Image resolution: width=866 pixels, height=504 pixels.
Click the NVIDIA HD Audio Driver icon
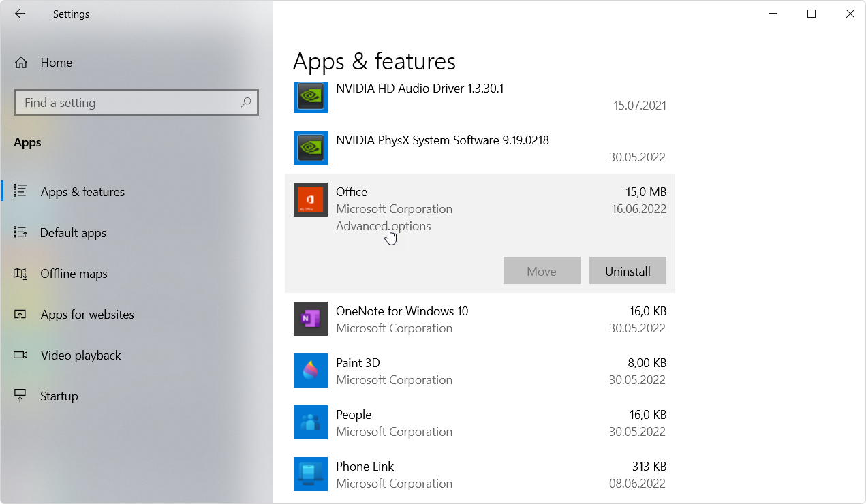click(x=311, y=96)
